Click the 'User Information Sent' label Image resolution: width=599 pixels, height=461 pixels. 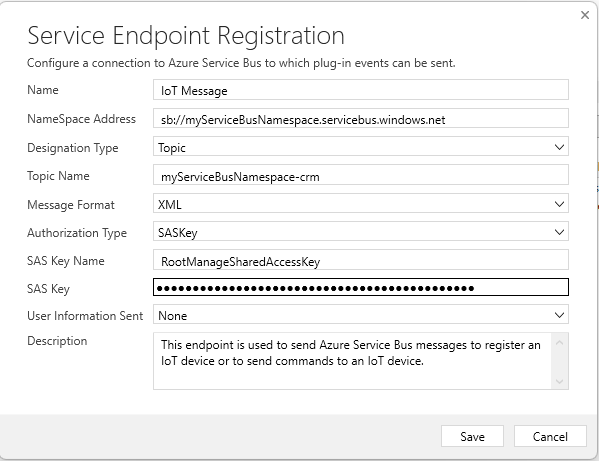(85, 316)
